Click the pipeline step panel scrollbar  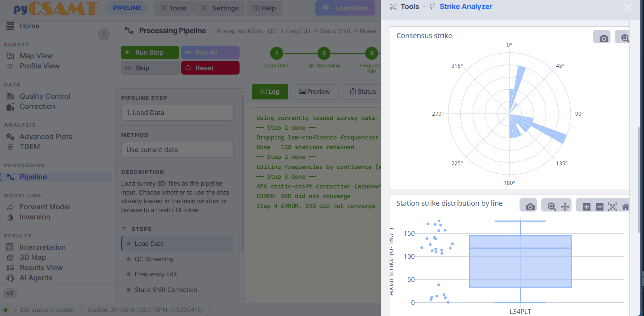(242, 173)
